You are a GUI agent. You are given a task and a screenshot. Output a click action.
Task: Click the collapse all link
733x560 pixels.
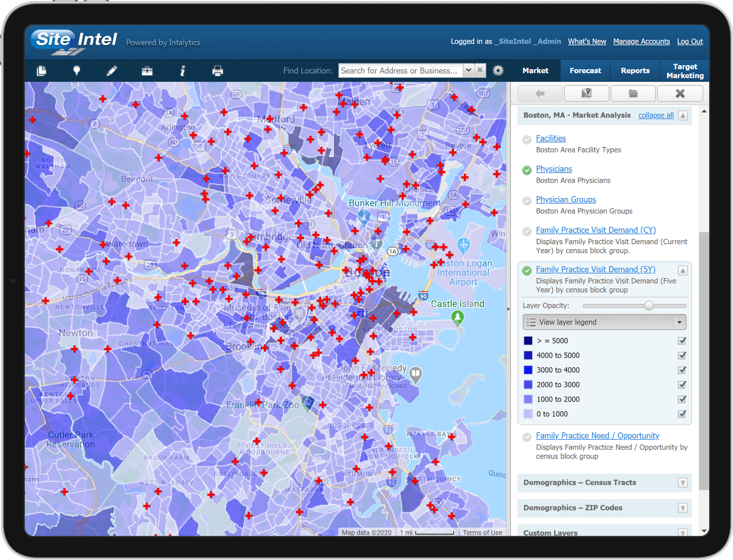pos(656,115)
